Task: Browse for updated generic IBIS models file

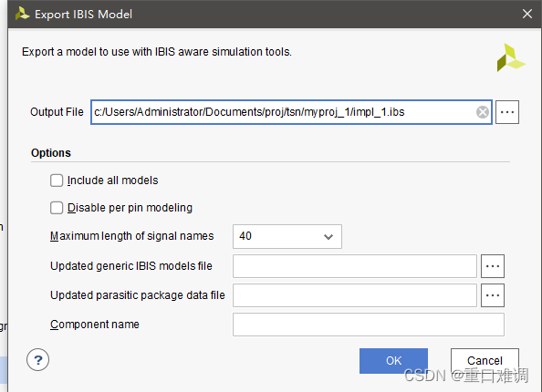Action: [493, 266]
